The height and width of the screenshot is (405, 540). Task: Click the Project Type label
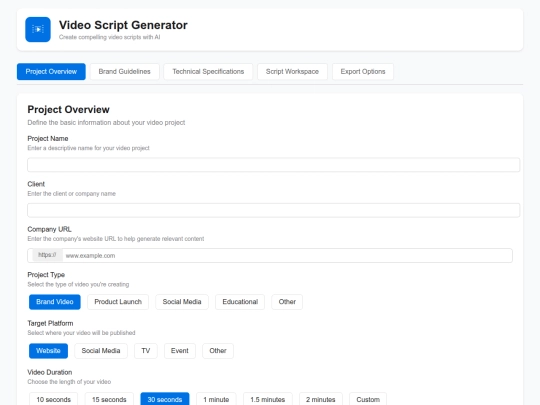tap(46, 275)
